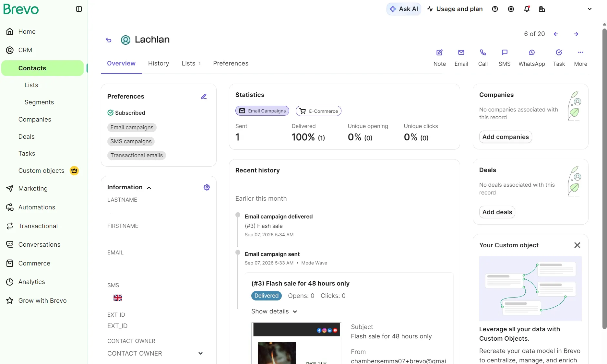Open the Lists tab
The image size is (607, 364).
tap(191, 64)
